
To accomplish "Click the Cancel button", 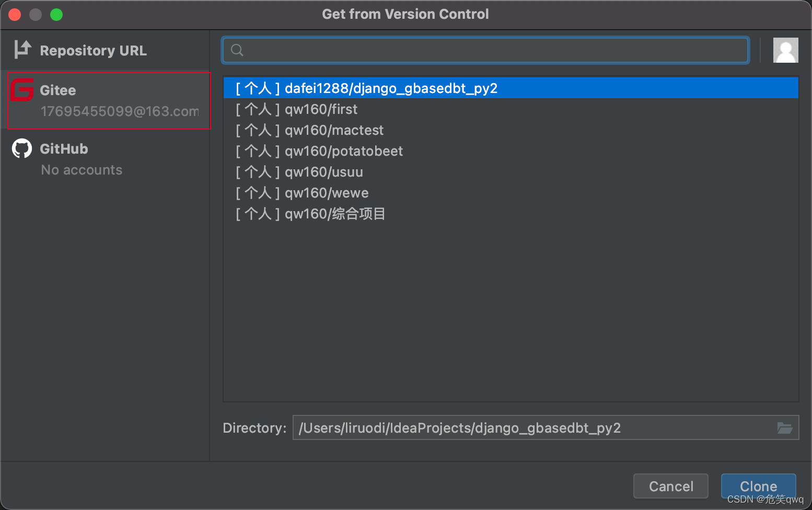I will [671, 486].
